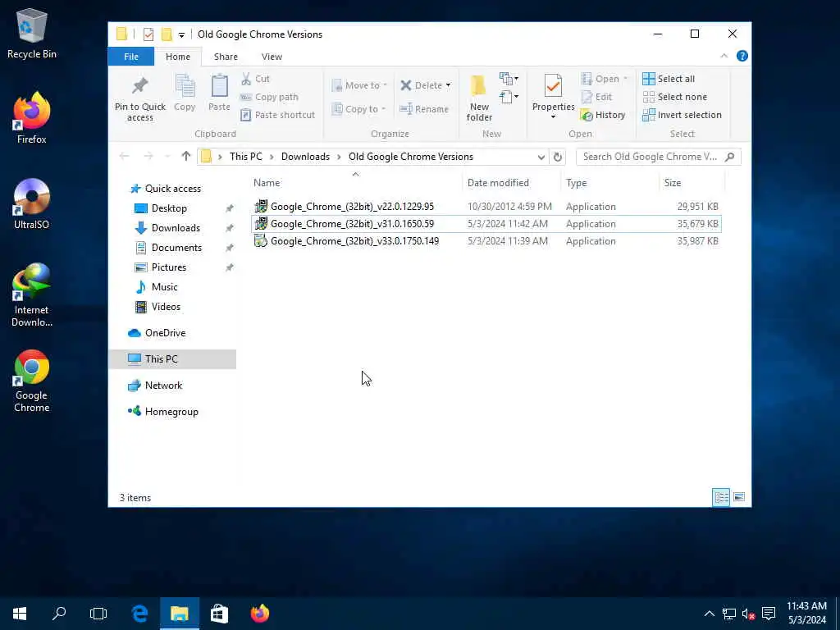The width and height of the screenshot is (840, 630).
Task: Open the Move to dropdown
Action: tap(359, 85)
